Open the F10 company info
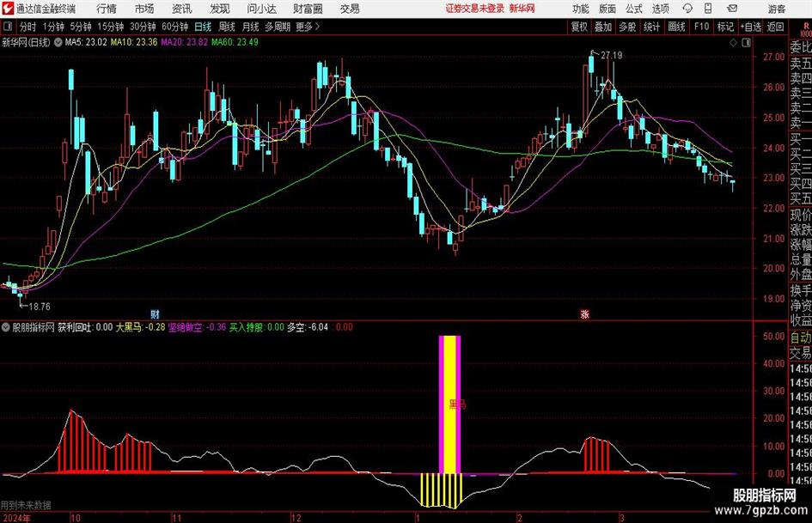 coord(701,27)
